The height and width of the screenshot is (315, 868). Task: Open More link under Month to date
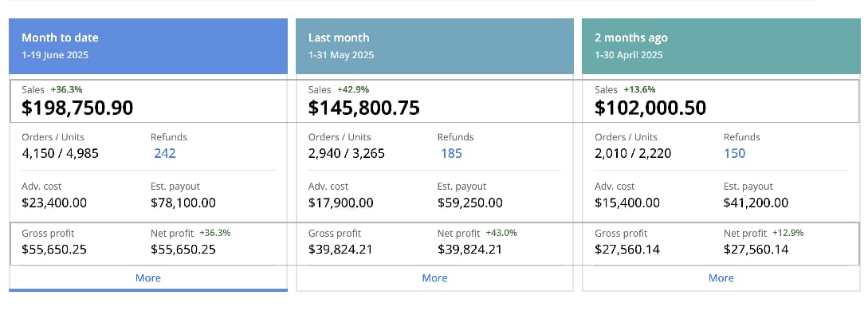point(147,278)
